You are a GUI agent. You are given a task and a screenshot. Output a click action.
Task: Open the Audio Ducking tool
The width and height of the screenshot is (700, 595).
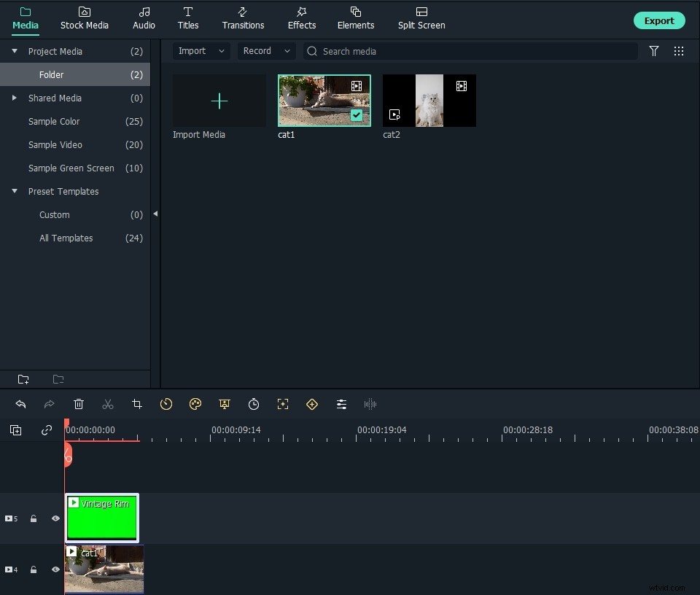(370, 405)
